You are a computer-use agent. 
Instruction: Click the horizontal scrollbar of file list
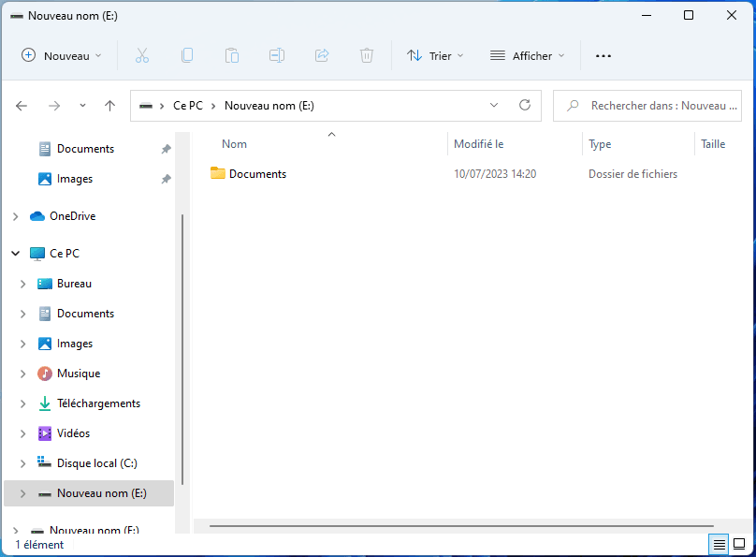click(x=461, y=526)
